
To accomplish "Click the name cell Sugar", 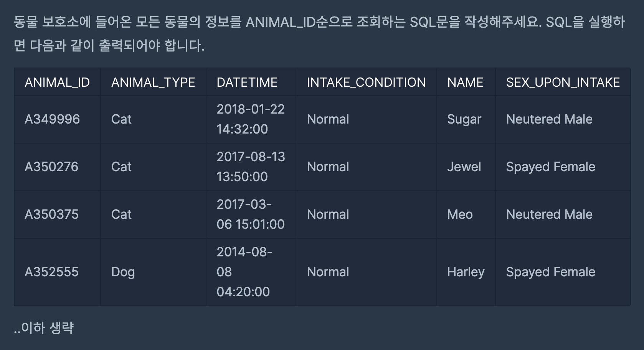I will coord(466,119).
